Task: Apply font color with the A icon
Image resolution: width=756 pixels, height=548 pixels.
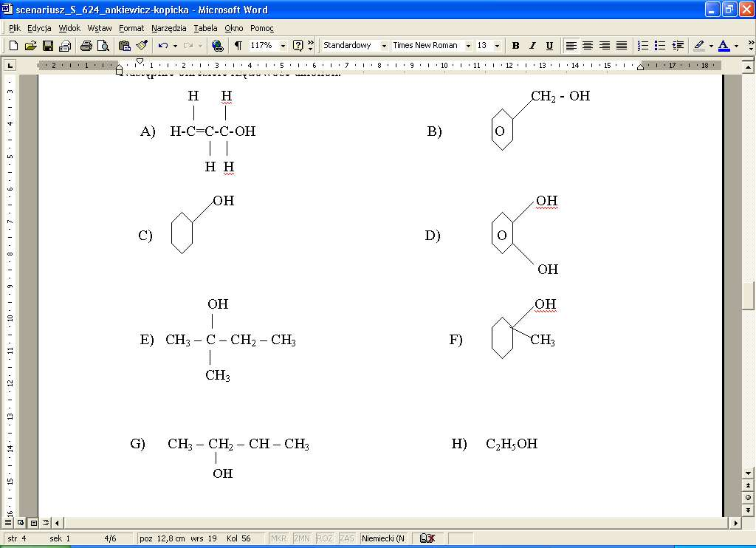Action: coord(724,45)
